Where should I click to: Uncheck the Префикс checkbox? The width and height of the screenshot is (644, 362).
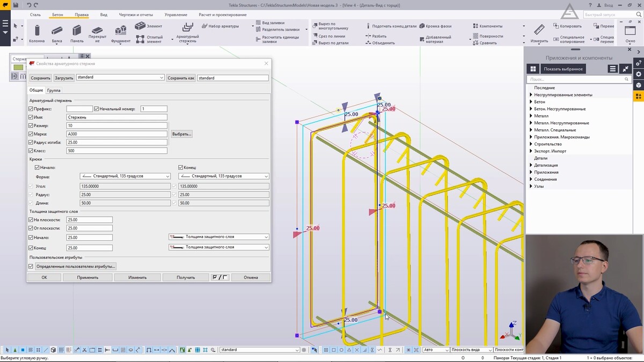click(31, 109)
